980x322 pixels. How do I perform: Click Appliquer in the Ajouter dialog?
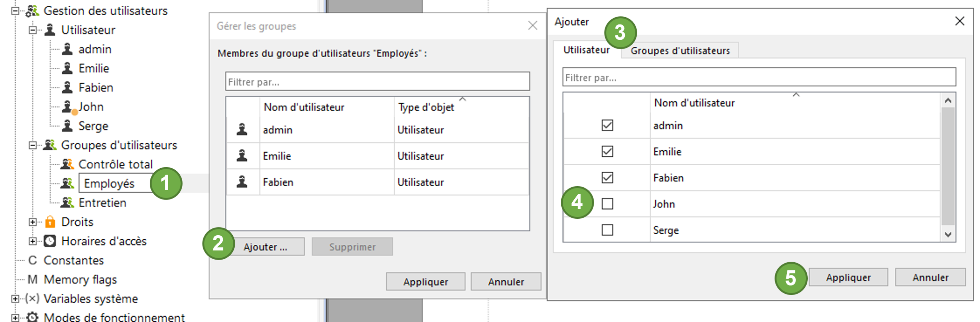(848, 278)
